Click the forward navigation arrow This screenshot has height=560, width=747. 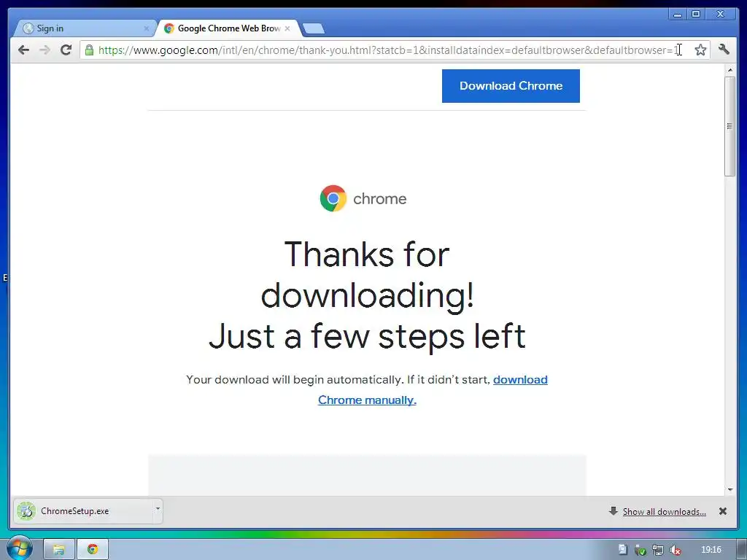[x=44, y=50]
